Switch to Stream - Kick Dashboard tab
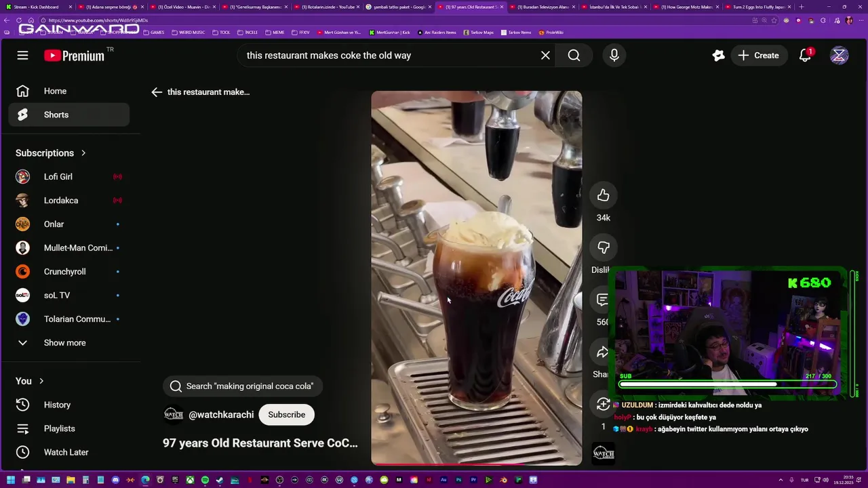Viewport: 868px width, 488px height. pyautogui.click(x=39, y=7)
